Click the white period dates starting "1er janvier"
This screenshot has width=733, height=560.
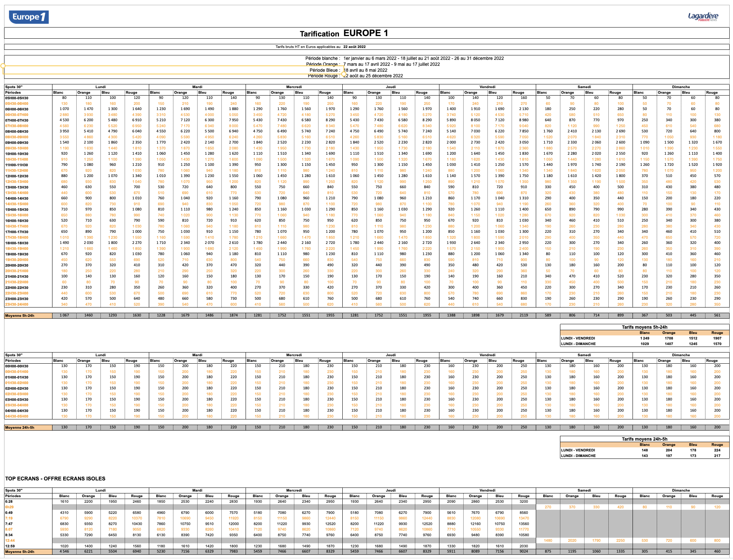[x=423, y=58]
